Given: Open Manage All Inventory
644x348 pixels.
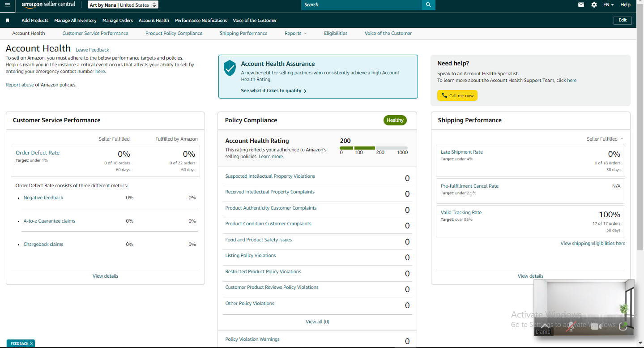Looking at the screenshot, I should point(75,21).
